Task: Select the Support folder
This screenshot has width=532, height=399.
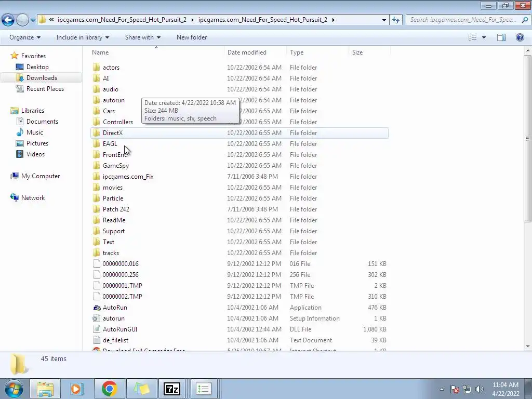Action: coord(114,231)
